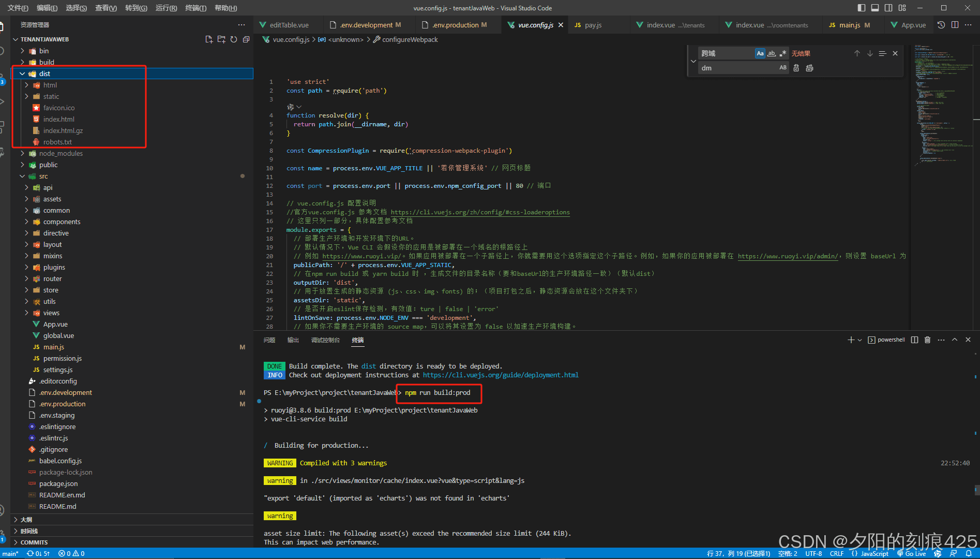The height and width of the screenshot is (559, 980).
Task: Toggle Match Case in find widget
Action: (760, 53)
